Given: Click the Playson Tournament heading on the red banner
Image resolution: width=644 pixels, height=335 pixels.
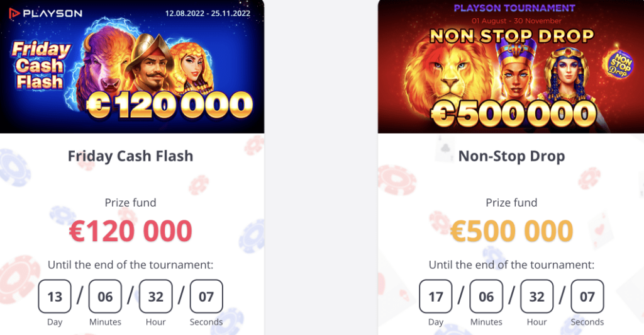Looking at the screenshot, I should [514, 8].
